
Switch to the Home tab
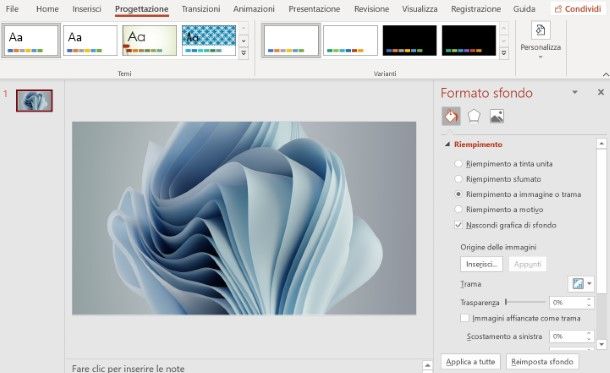click(x=47, y=9)
